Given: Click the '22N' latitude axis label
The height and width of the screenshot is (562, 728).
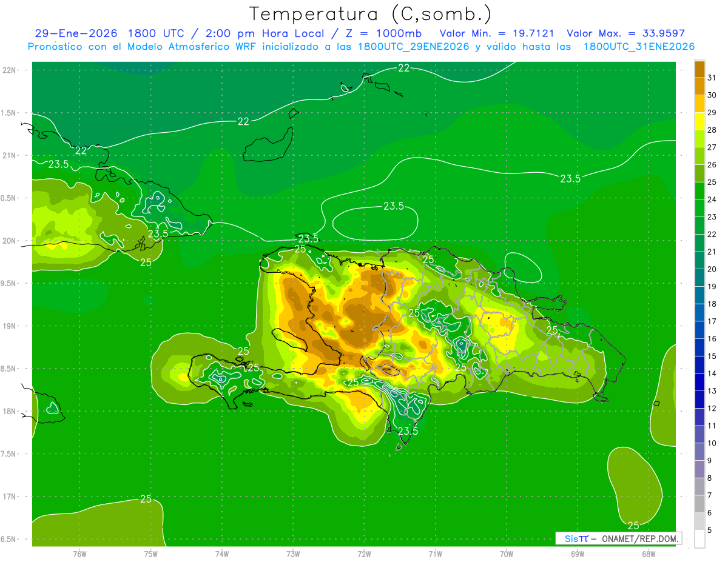Looking at the screenshot, I should click(10, 70).
